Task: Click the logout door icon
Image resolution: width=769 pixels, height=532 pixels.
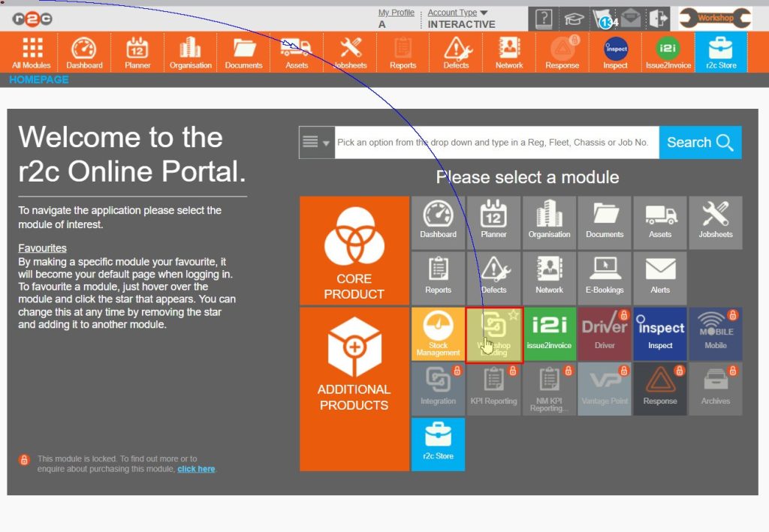Action: click(659, 19)
